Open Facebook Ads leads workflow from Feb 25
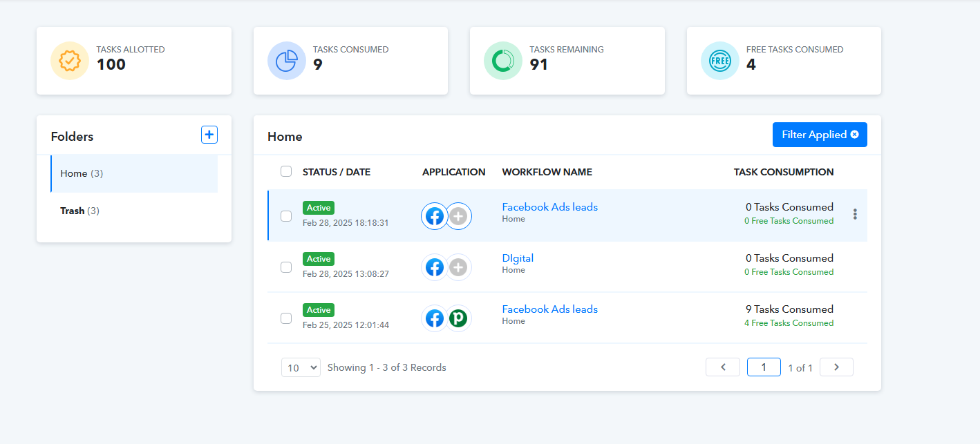The width and height of the screenshot is (980, 444). coord(550,309)
